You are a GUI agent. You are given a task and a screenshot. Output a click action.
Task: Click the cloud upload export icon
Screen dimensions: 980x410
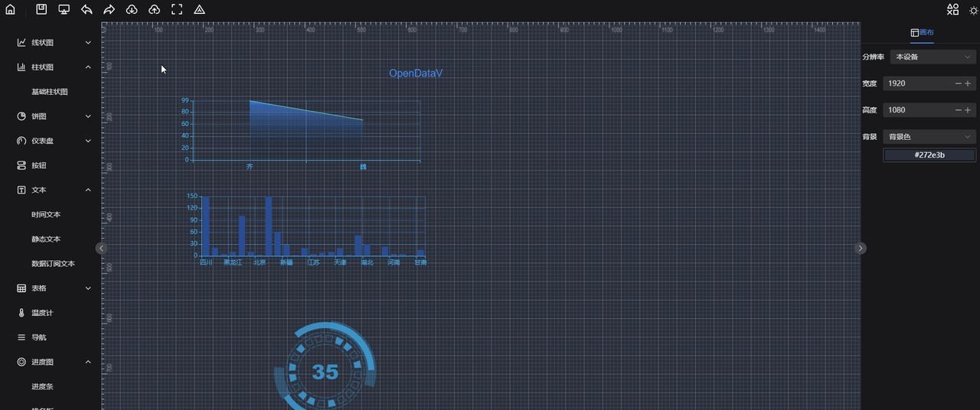point(154,10)
